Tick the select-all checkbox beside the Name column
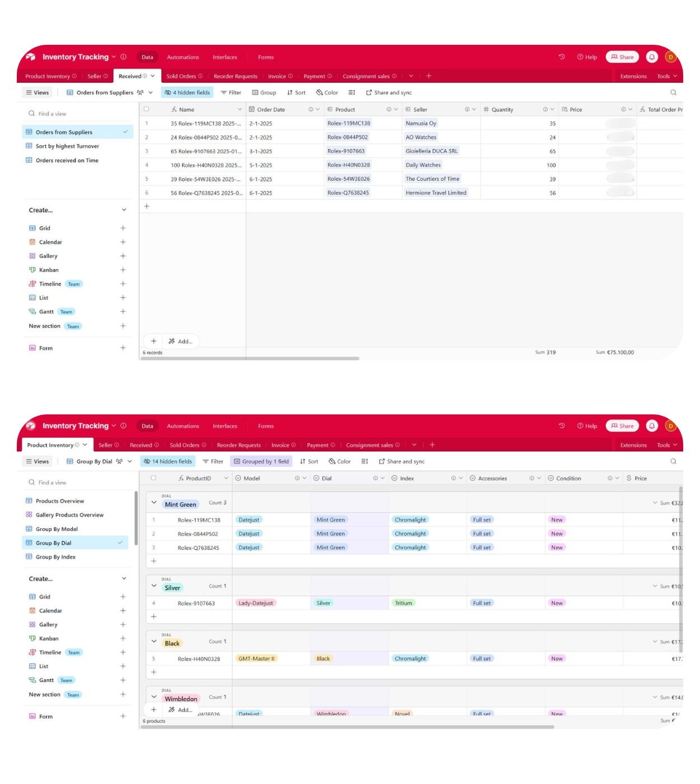Viewport: 700px width, 784px height. (x=147, y=109)
